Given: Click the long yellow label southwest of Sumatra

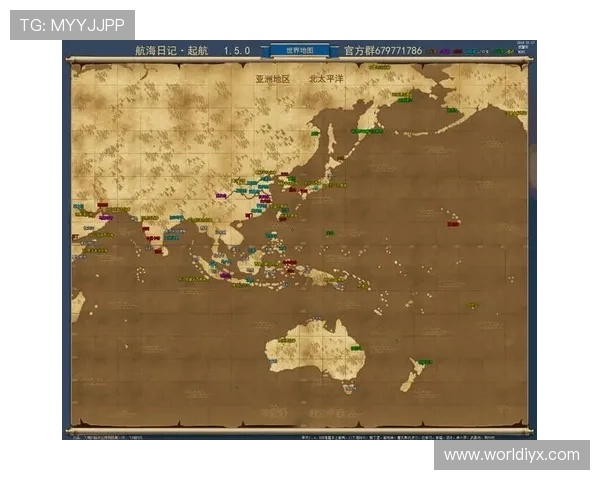Looking at the screenshot, I should point(193,279).
